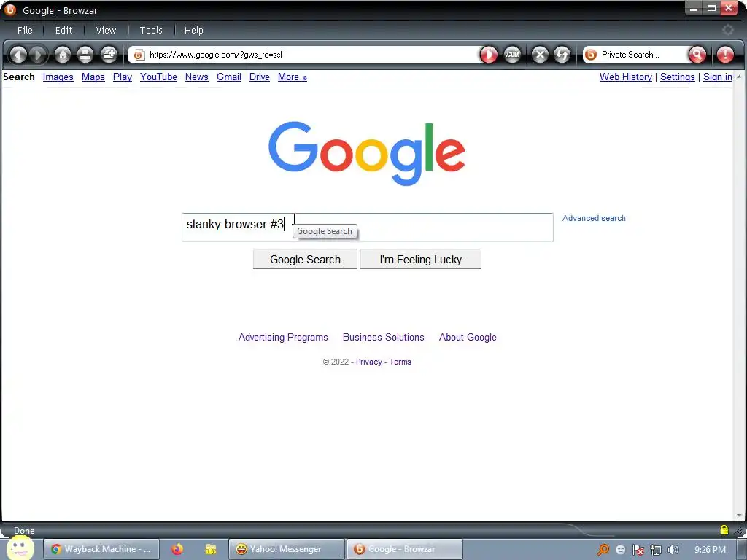Click the gear throbber icon at the menu bar's right end
747x560 pixels.
click(727, 30)
